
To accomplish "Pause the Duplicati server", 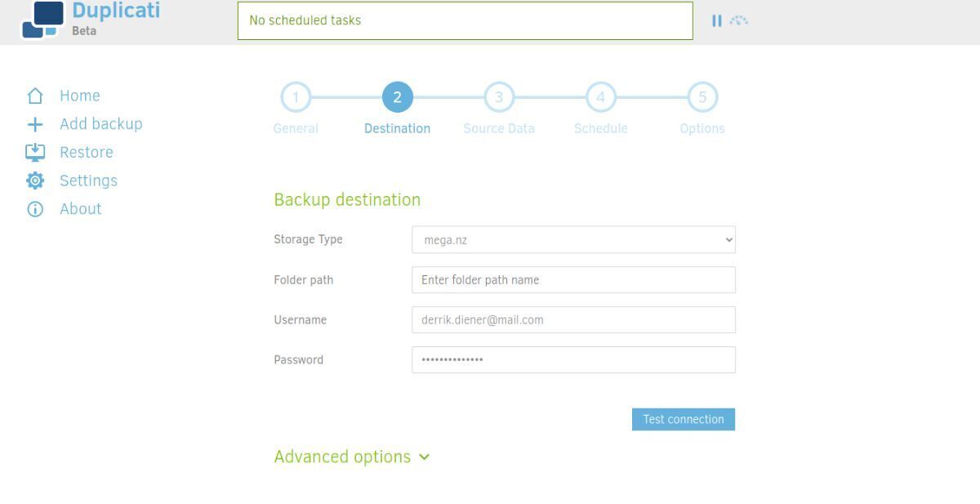I will click(x=717, y=20).
